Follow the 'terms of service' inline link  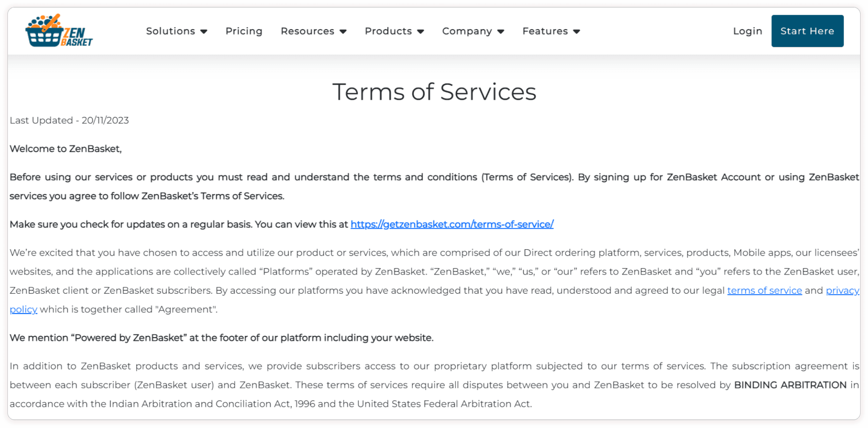point(764,291)
